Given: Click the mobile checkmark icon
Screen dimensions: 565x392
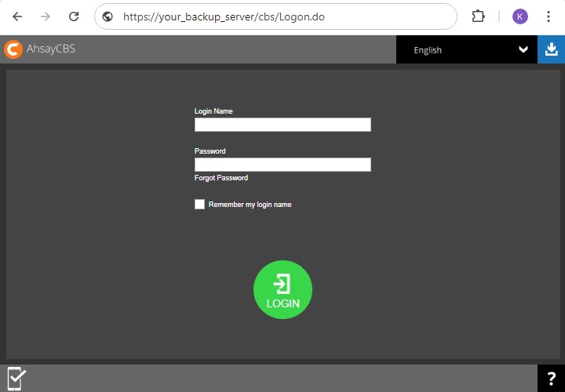Looking at the screenshot, I should tap(16, 378).
